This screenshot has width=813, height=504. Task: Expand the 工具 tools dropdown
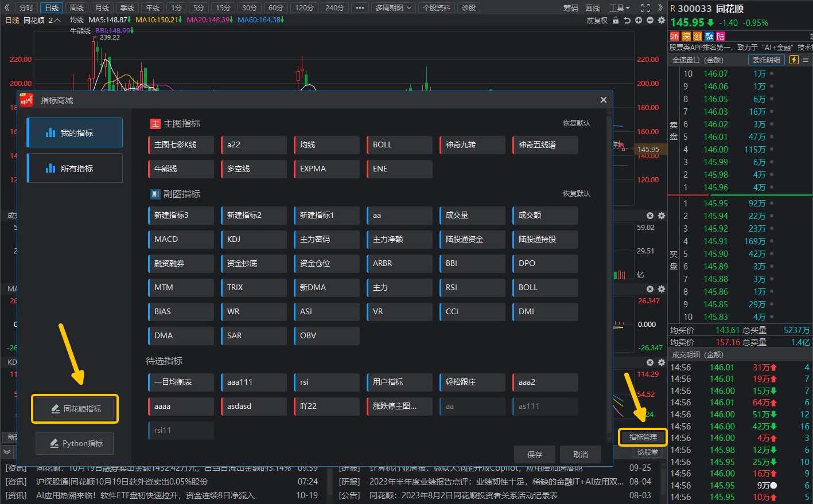point(619,7)
